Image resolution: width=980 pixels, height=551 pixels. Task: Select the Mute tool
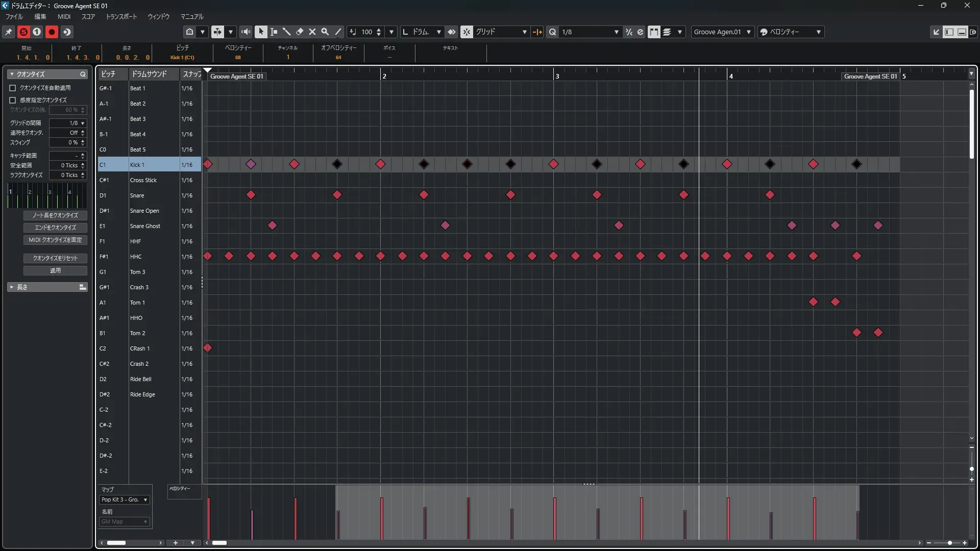(x=312, y=32)
